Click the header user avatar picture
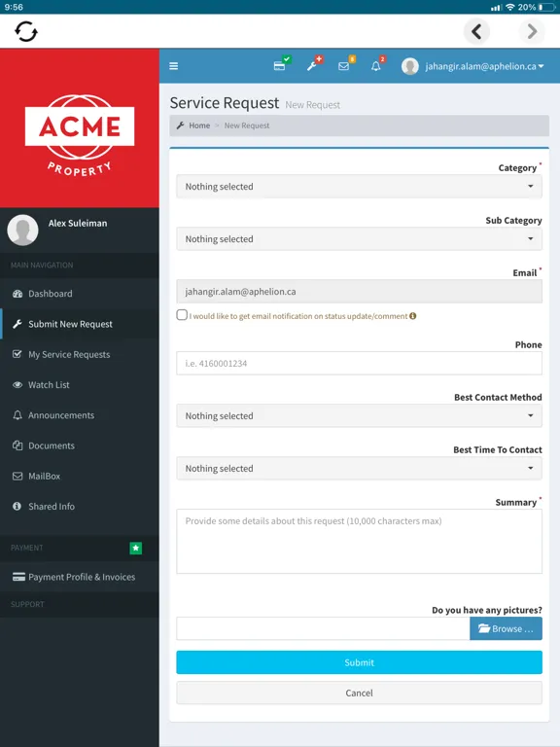Image resolution: width=560 pixels, height=747 pixels. click(410, 66)
